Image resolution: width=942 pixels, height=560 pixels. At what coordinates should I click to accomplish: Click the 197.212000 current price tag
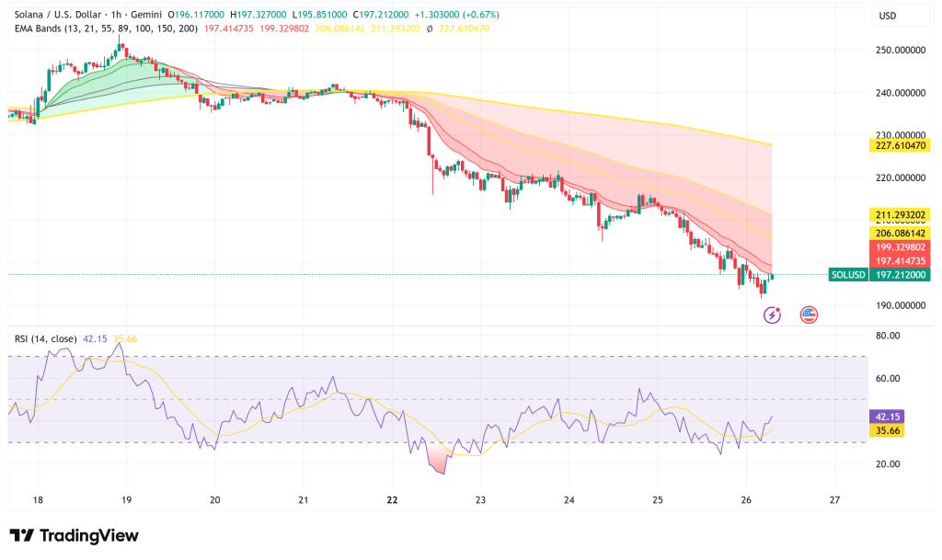click(x=900, y=275)
